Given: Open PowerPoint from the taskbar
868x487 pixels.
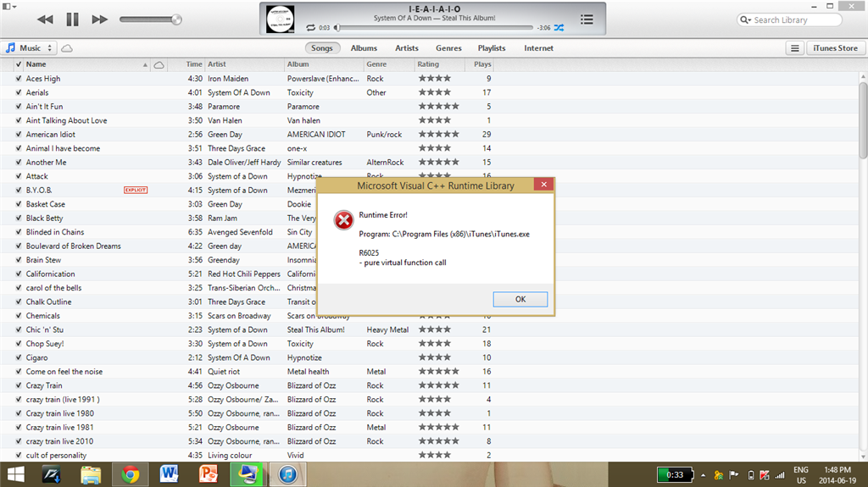Looking at the screenshot, I should click(209, 474).
